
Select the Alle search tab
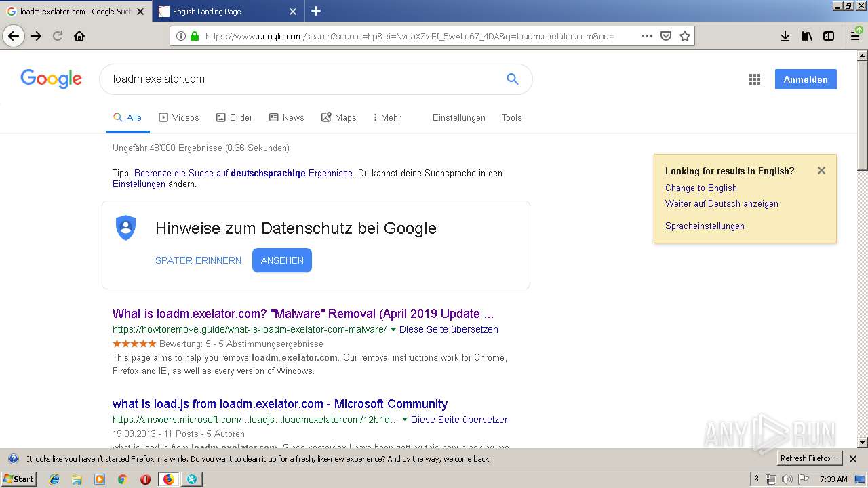[127, 117]
